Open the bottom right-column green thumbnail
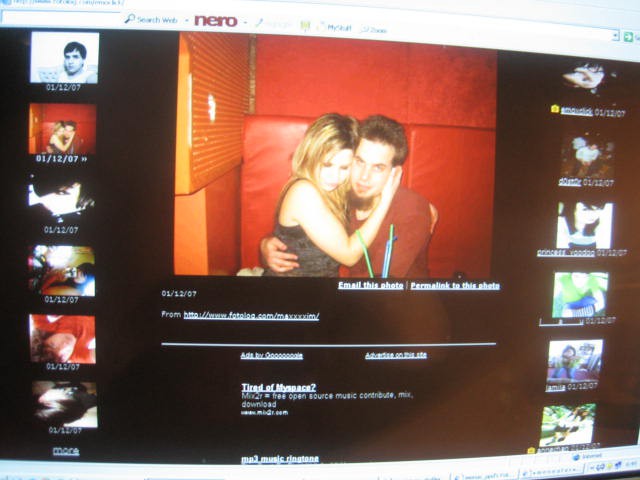640x480 pixels. [567, 425]
